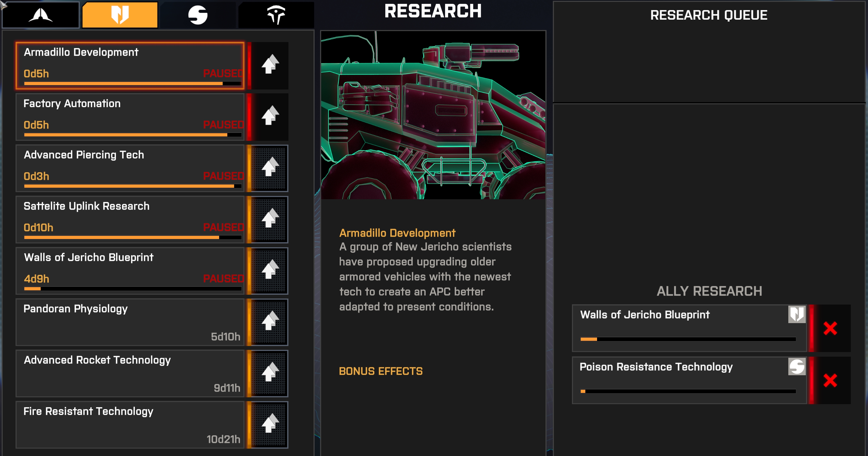The width and height of the screenshot is (868, 456).
Task: Cancel ally research Walls of Jericho Blueprint
Action: pyautogui.click(x=830, y=328)
